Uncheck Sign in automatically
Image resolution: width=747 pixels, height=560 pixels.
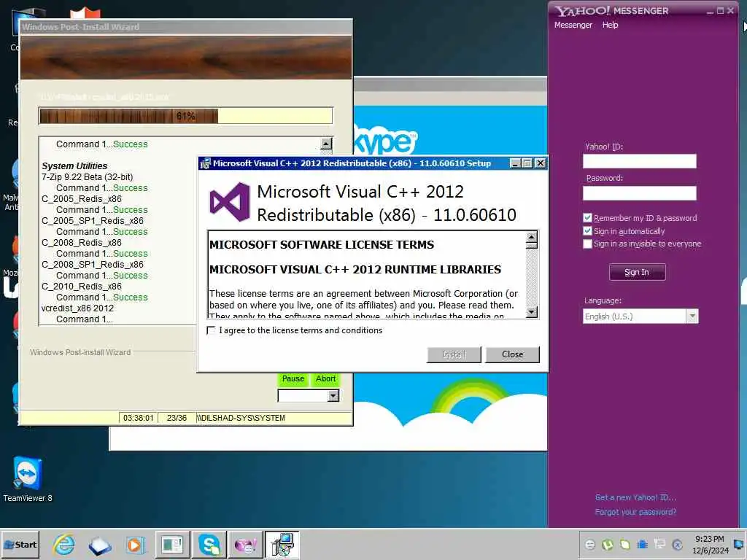pyautogui.click(x=587, y=231)
